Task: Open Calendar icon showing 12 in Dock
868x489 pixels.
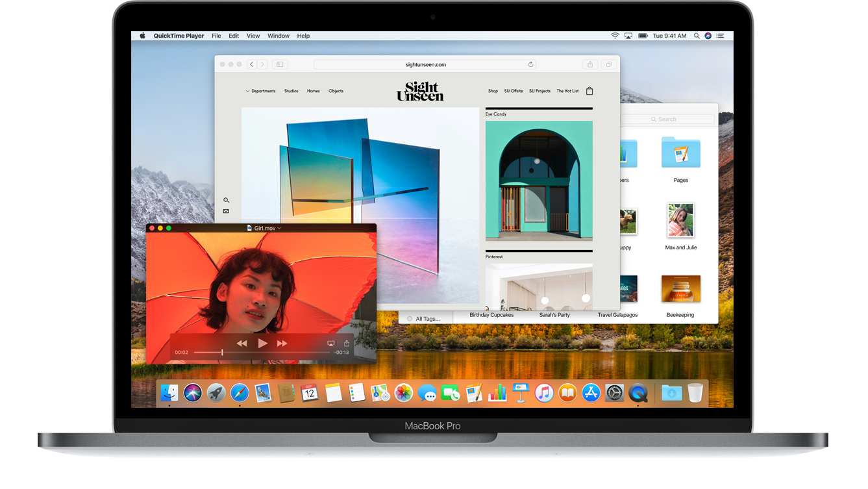Action: 310,393
